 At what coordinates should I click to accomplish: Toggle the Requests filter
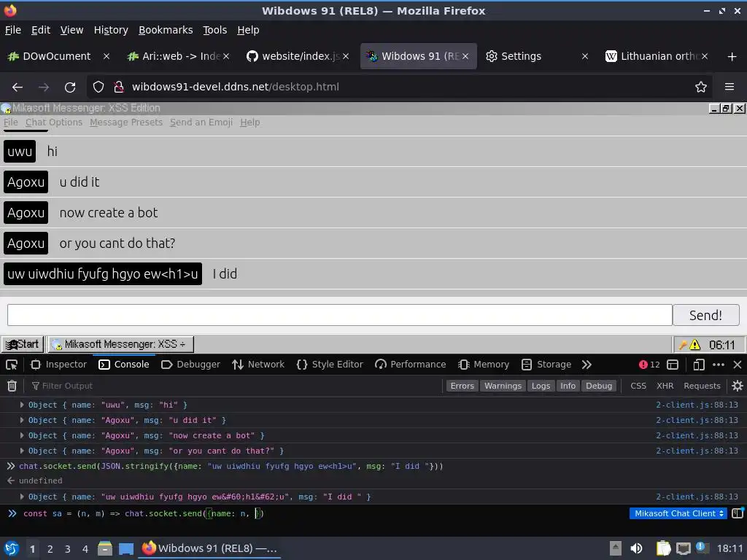(702, 386)
